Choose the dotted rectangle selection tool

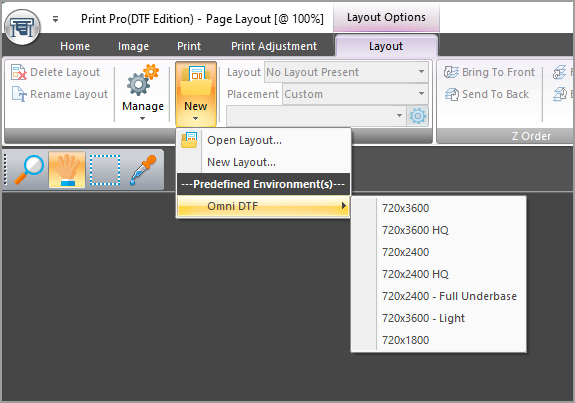click(x=105, y=170)
